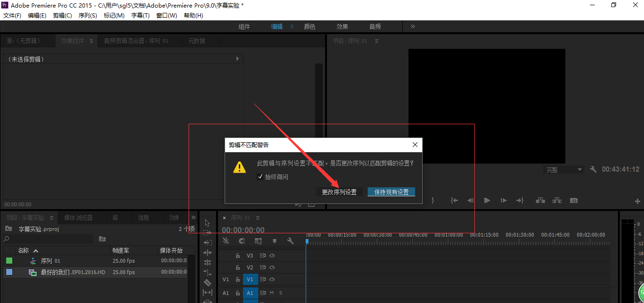Expand hidden project panel tabs chevron
The width and height of the screenshot is (644, 303).
193,218
